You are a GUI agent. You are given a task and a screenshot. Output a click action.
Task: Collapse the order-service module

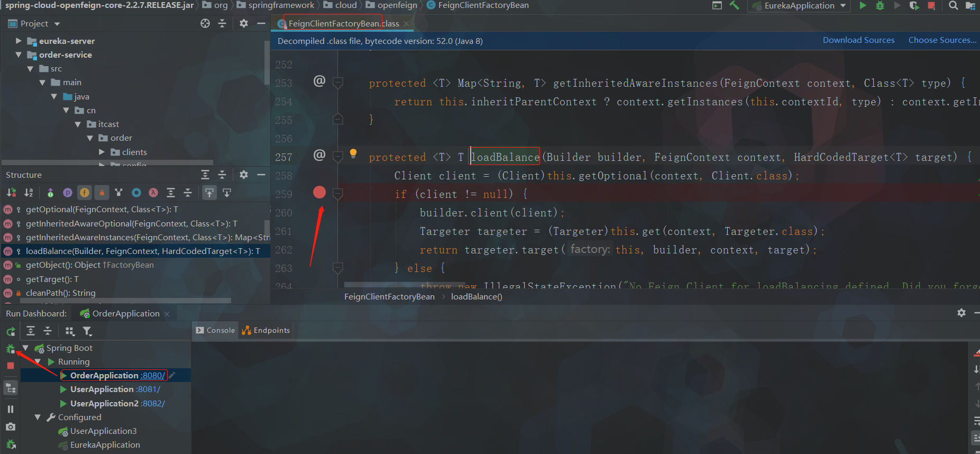(x=19, y=55)
